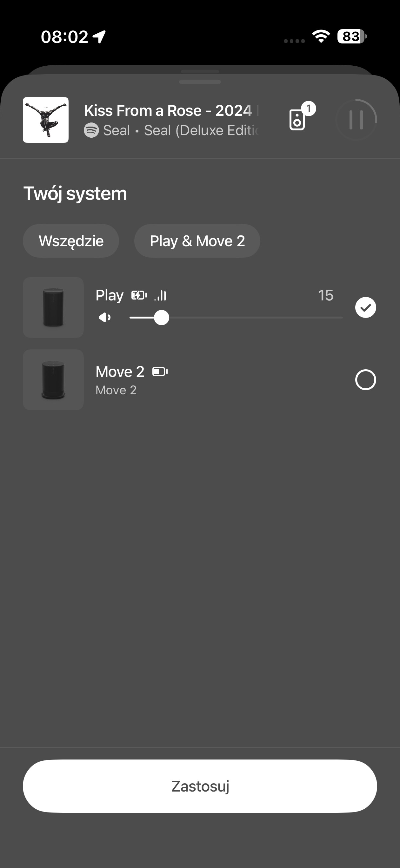Tap the Play speaker thumbnail image
Image resolution: width=400 pixels, height=868 pixels.
(x=53, y=307)
